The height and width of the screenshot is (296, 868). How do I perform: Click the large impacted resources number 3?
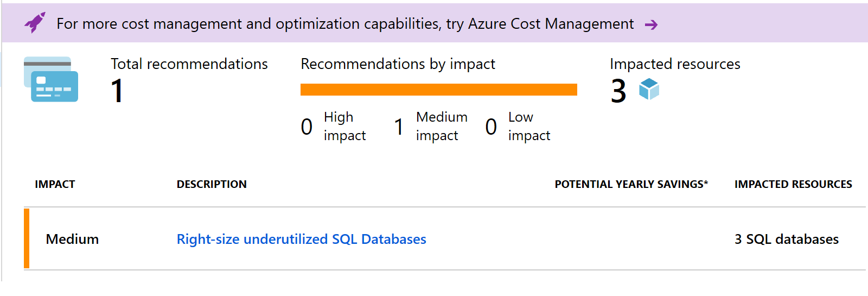pyautogui.click(x=618, y=91)
